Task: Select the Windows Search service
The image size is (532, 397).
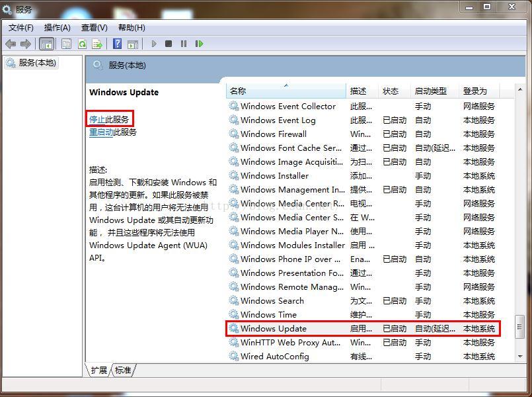Action: (363, 301)
